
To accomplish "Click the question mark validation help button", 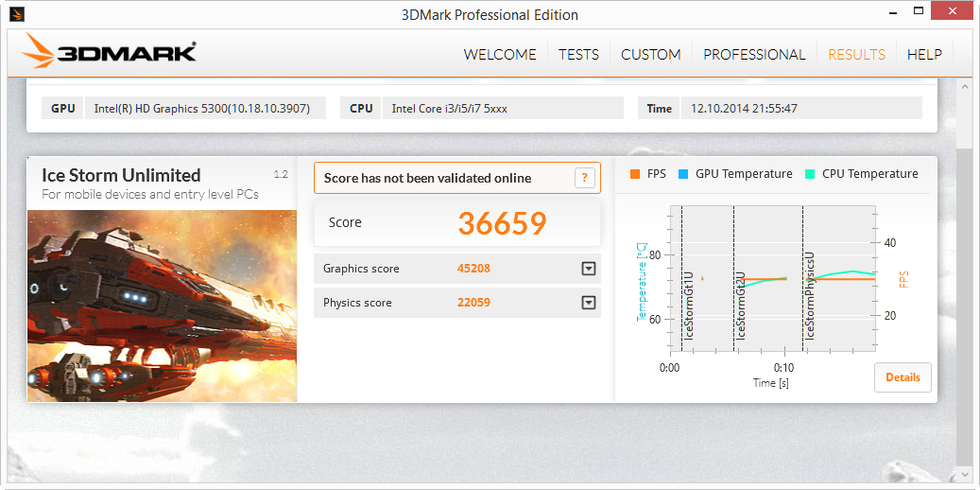I will click(x=584, y=178).
